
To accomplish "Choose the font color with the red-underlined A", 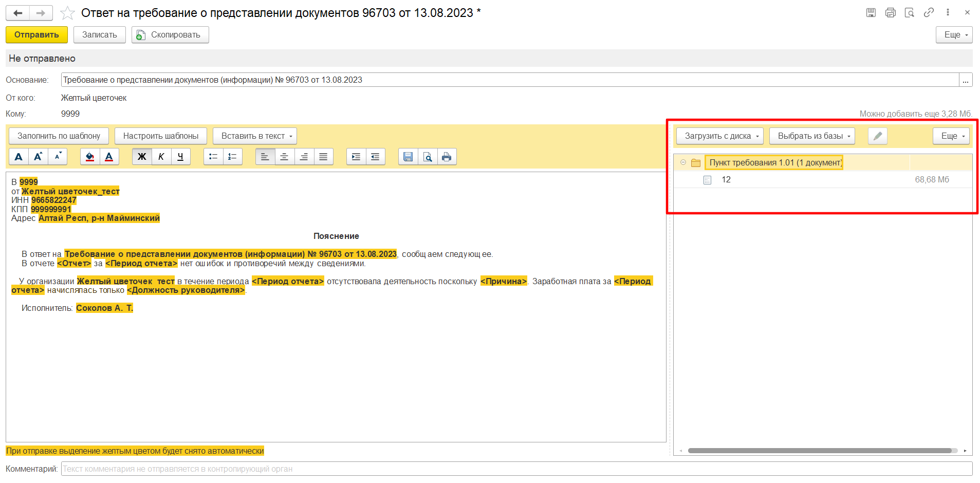I will (x=109, y=157).
